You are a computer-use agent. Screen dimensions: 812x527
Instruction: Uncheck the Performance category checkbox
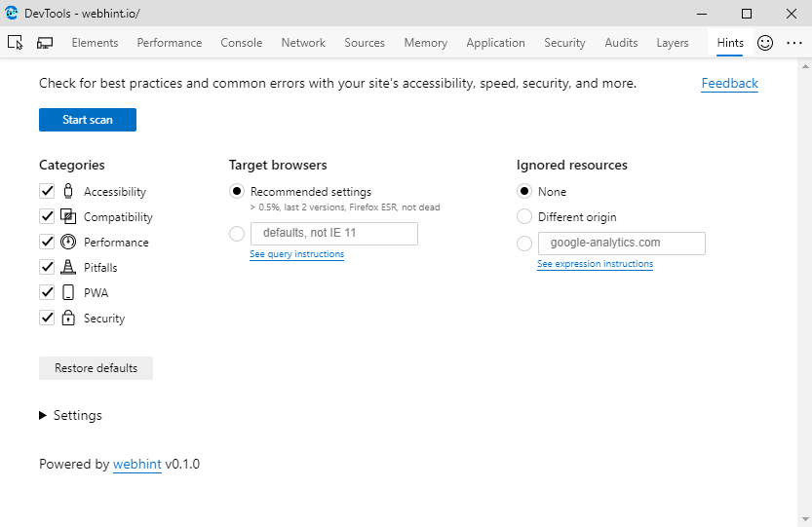[47, 242]
